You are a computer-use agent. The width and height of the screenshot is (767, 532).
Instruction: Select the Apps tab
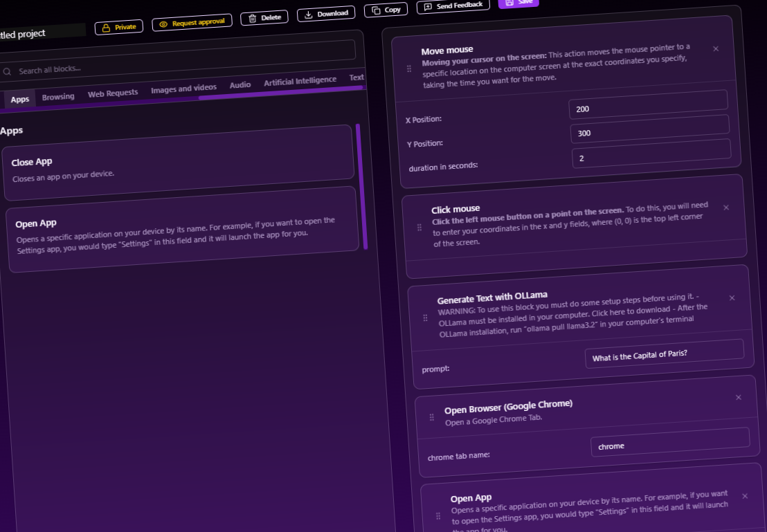20,99
